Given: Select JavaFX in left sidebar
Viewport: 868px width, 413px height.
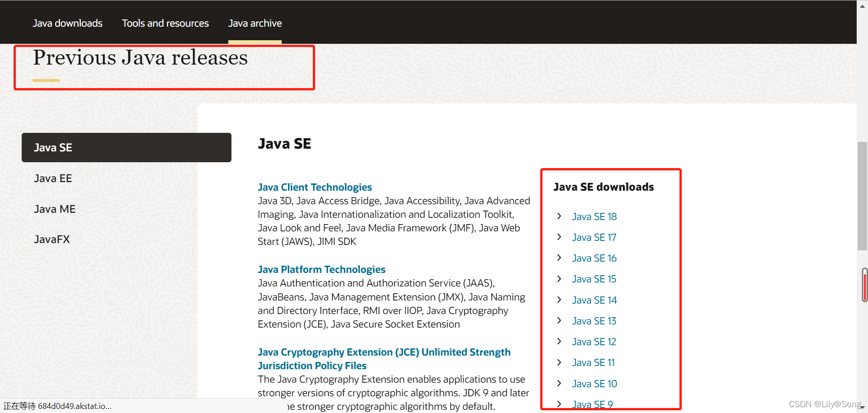Looking at the screenshot, I should coord(52,239).
